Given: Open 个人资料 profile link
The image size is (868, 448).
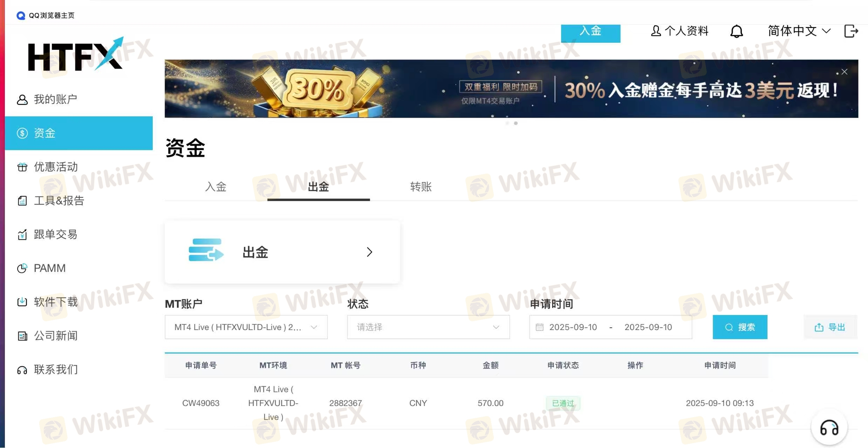Looking at the screenshot, I should pyautogui.click(x=680, y=31).
